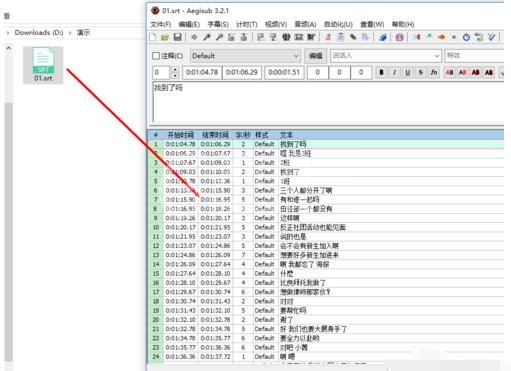
Task: Pick primary color with first AB button
Action: point(449,72)
